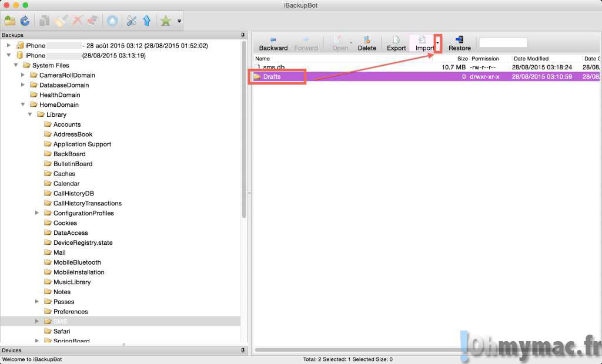This screenshot has height=364, width=602.
Task: Click the grayed red eraser toolbar icon
Action: click(92, 21)
